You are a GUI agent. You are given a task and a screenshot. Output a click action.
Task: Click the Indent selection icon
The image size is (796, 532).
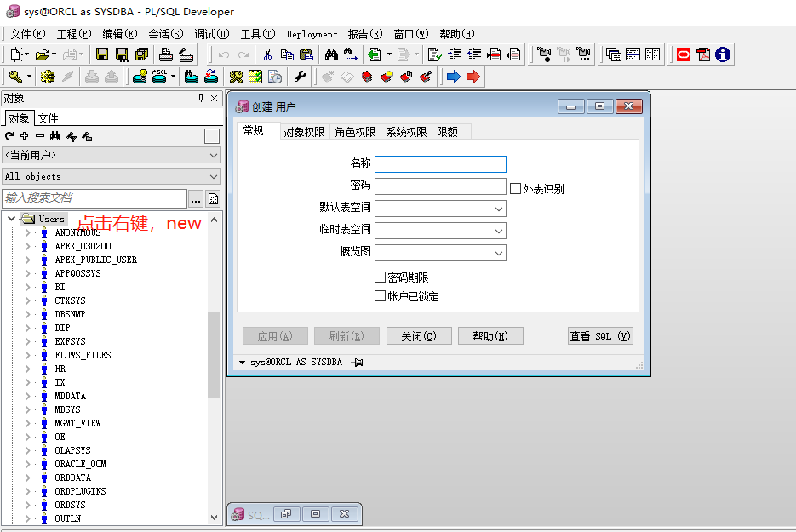[x=455, y=54]
